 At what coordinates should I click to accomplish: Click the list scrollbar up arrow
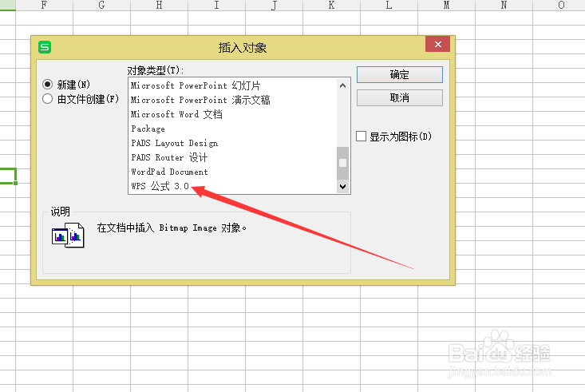[343, 85]
